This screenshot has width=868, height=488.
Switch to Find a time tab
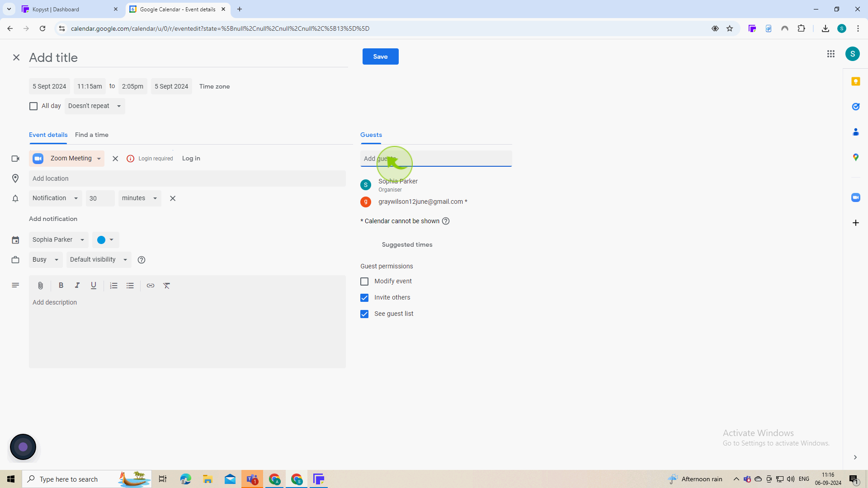click(x=91, y=134)
